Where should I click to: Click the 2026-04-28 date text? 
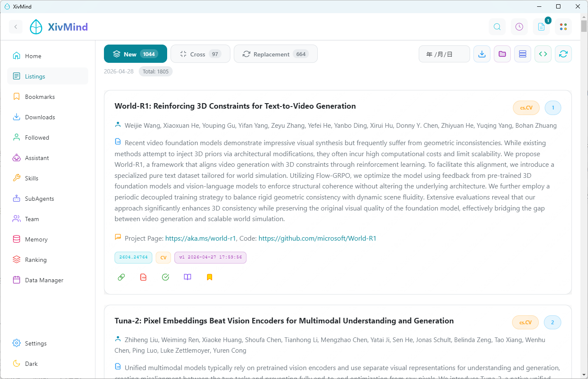[x=119, y=71]
